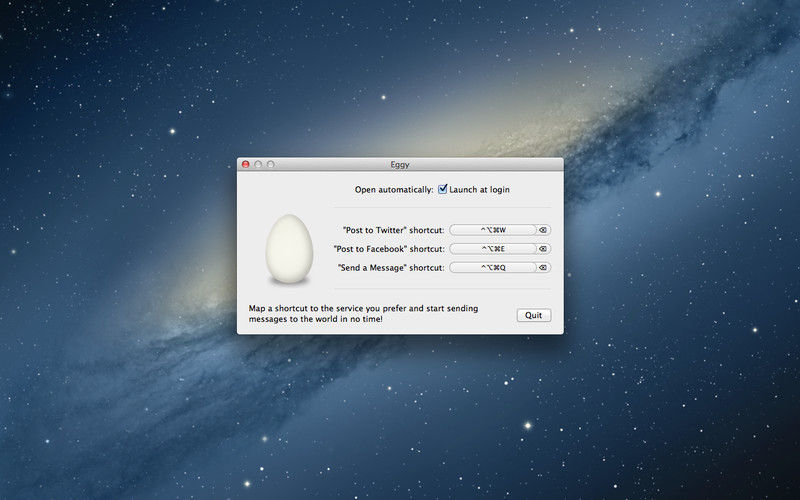Click the Post to Facebook shortcut field

pyautogui.click(x=493, y=249)
